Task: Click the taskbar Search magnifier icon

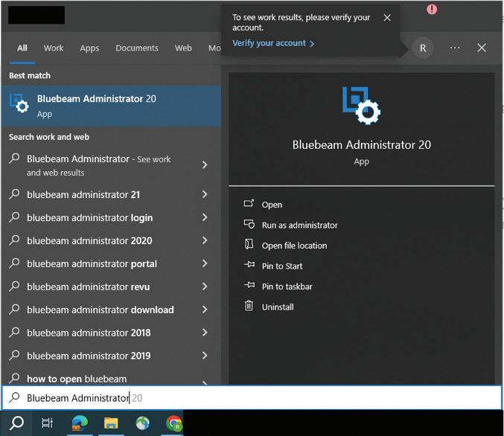Action: coord(16,423)
